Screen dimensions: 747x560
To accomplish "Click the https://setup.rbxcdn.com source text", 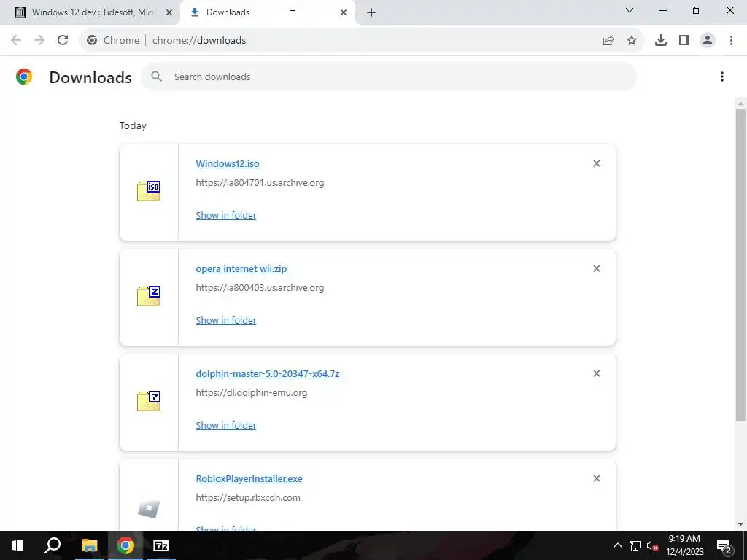I will click(x=248, y=497).
